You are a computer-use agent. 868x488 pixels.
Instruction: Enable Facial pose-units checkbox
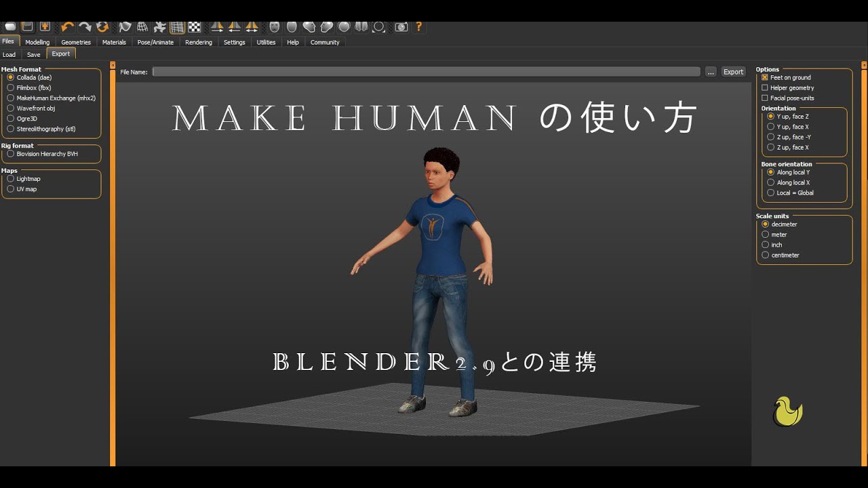click(x=788, y=98)
